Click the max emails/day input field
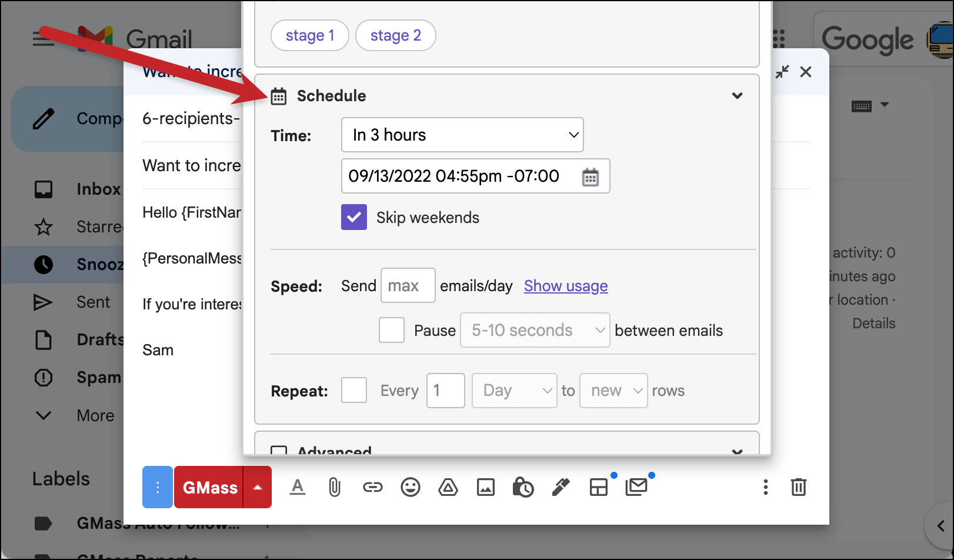The image size is (954, 560). click(x=408, y=285)
